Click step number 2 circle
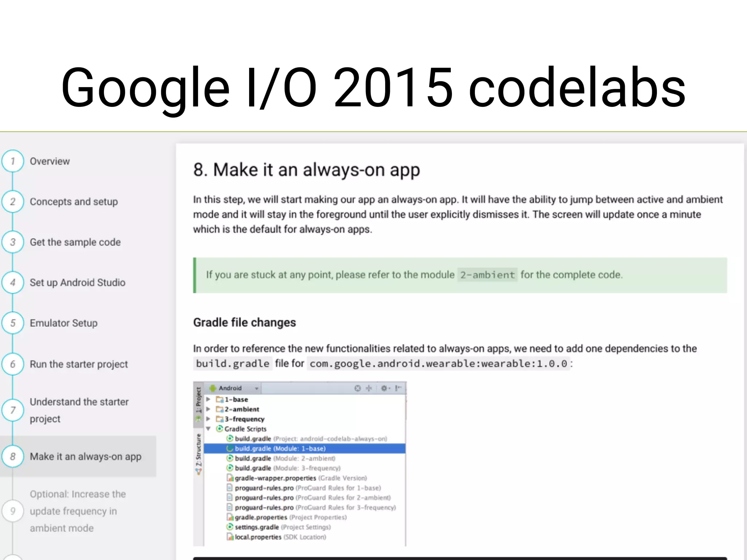The width and height of the screenshot is (747, 560). click(13, 201)
